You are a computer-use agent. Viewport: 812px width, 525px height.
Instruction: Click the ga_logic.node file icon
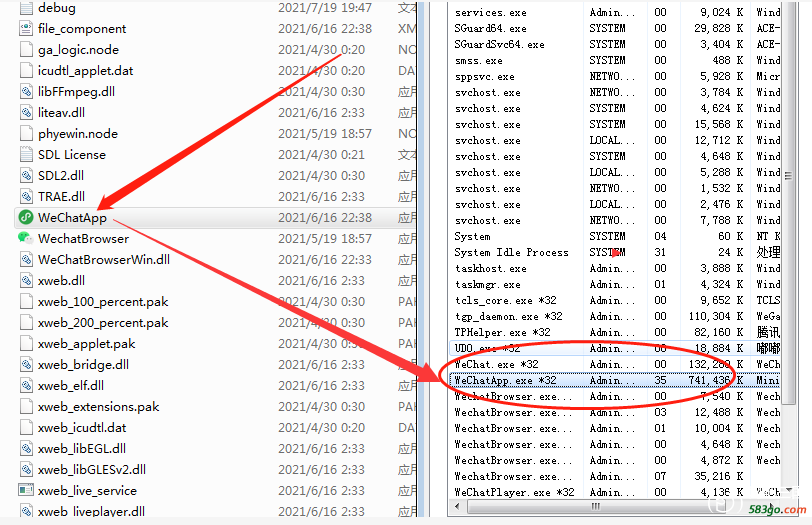pos(26,49)
